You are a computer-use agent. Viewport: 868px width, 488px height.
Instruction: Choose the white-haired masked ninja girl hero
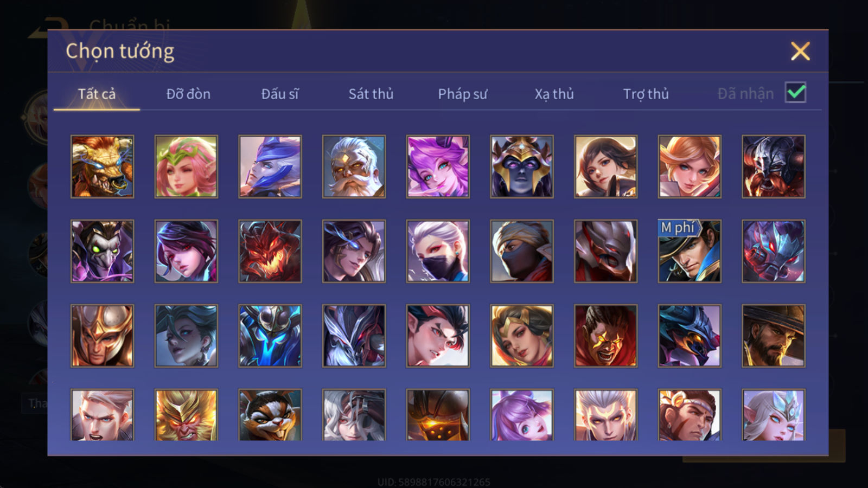point(438,251)
